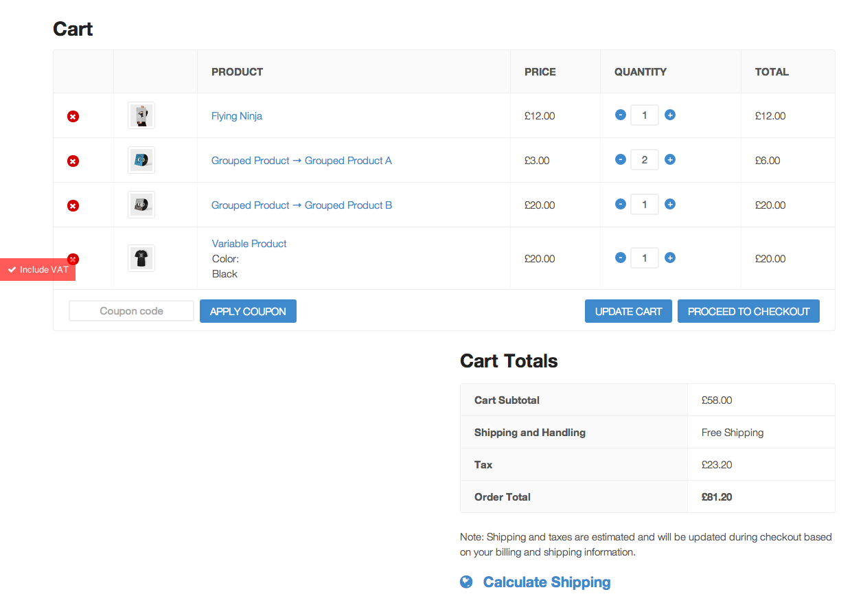The width and height of the screenshot is (863, 616).
Task: Open the Flying Ninja product link
Action: click(x=237, y=116)
